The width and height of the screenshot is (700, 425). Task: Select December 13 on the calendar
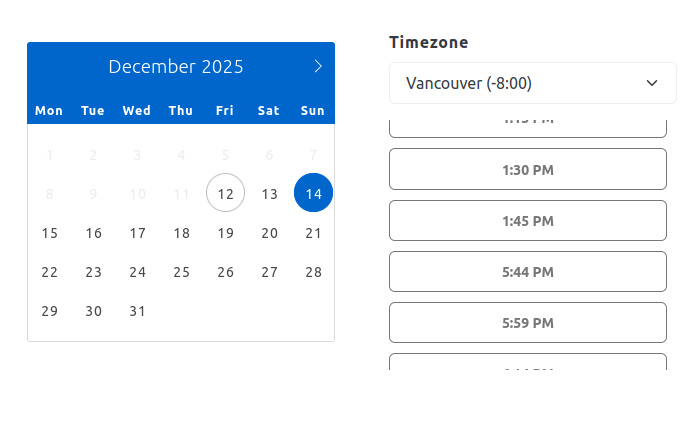tap(270, 194)
